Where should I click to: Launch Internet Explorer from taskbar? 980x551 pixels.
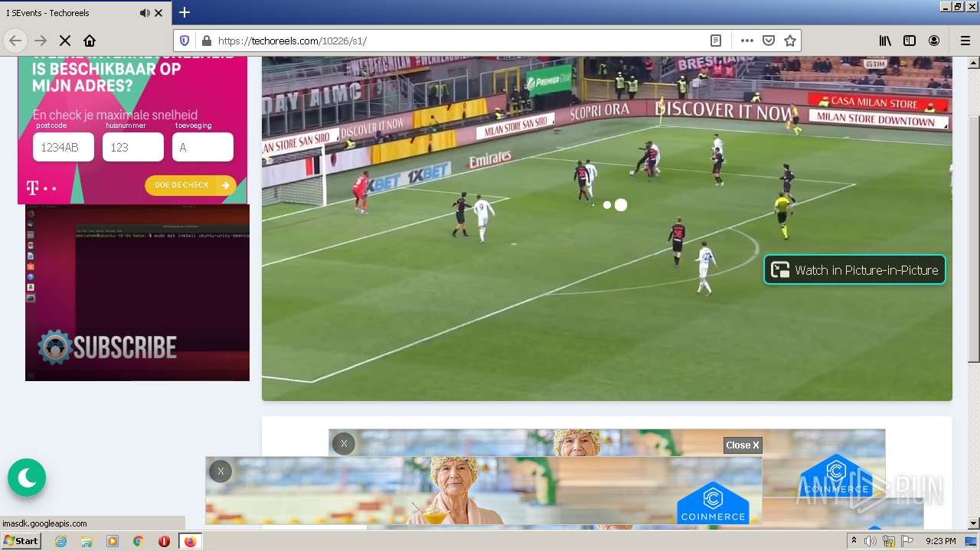61,541
